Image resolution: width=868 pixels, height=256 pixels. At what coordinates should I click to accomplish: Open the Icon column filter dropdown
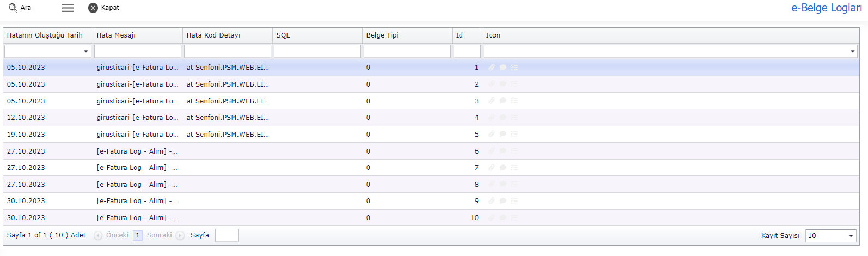tap(852, 51)
